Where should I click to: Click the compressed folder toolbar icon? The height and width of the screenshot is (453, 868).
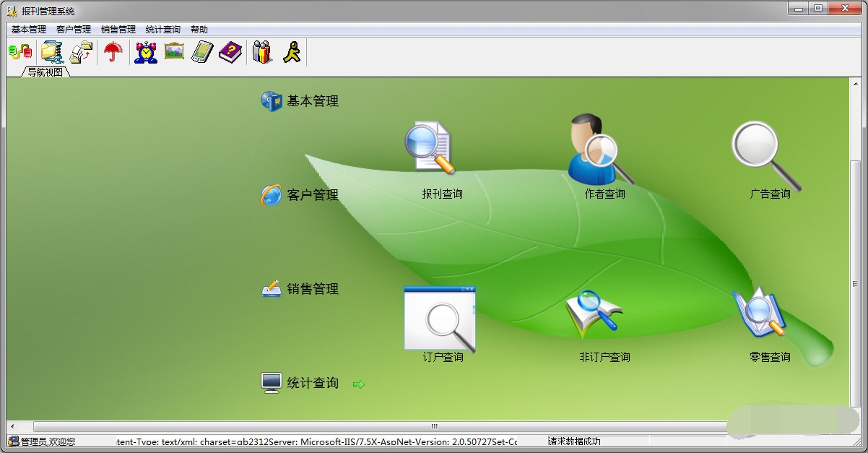[x=52, y=52]
